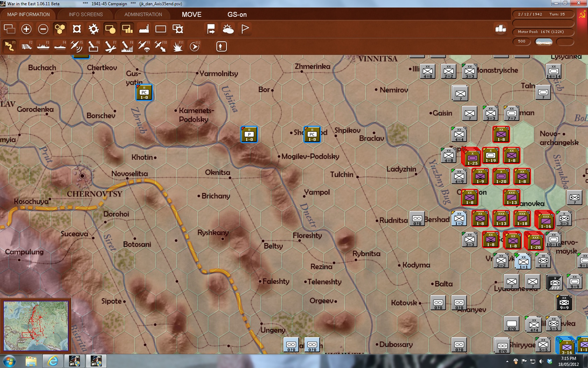
Task: Select the red-bordered 1-16 unit stack
Action: pos(545,220)
